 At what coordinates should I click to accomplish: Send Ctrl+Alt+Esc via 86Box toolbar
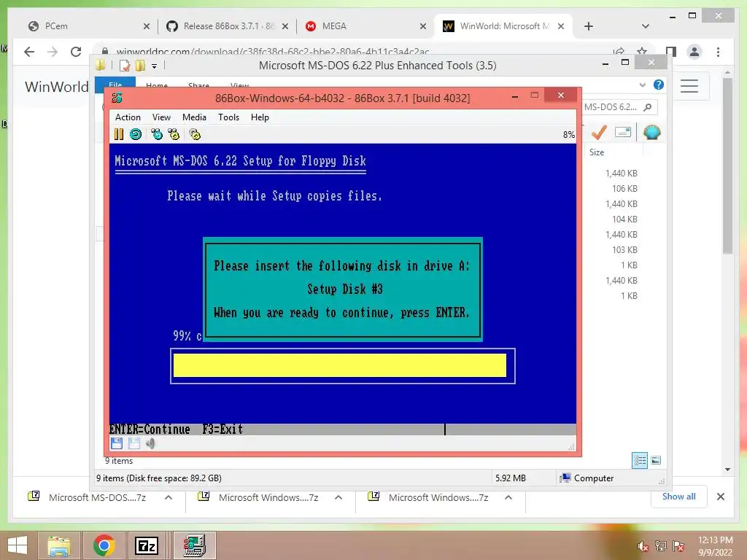pyautogui.click(x=174, y=134)
